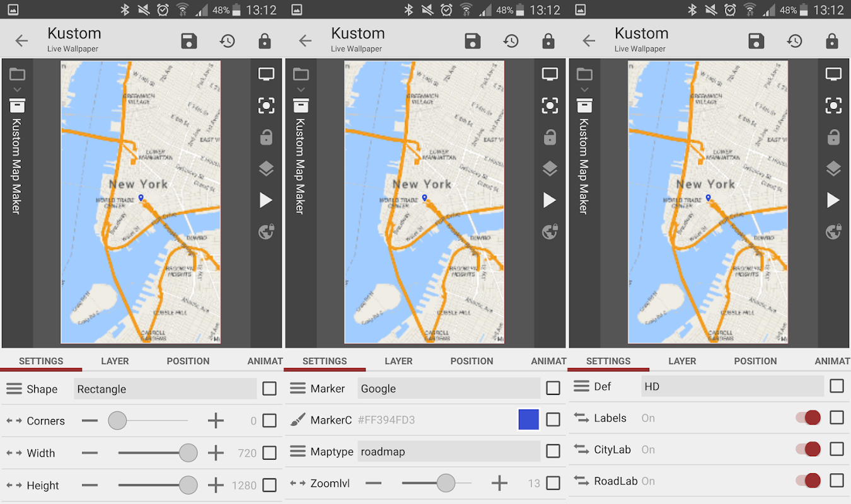
Task: Open the Shape dropdown showing Rectangle
Action: pos(165,389)
